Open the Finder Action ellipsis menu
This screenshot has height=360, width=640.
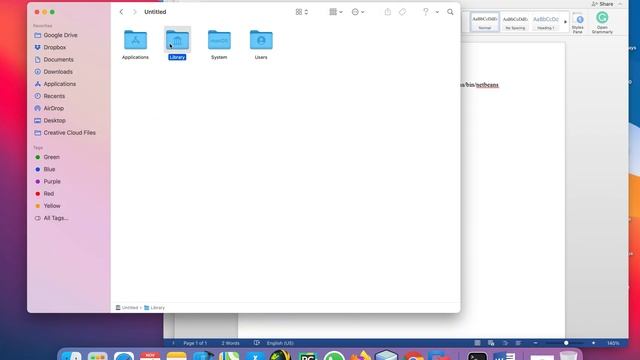[358, 12]
